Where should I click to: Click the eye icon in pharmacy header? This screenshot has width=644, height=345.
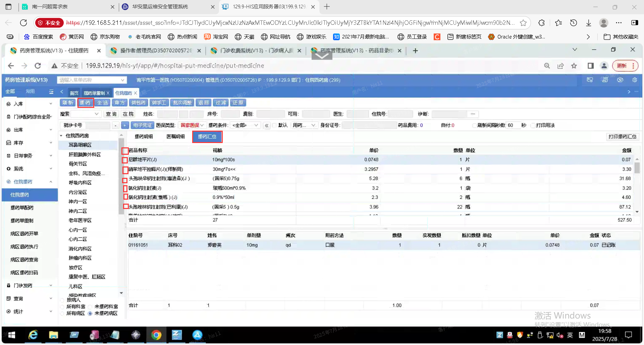(x=620, y=80)
